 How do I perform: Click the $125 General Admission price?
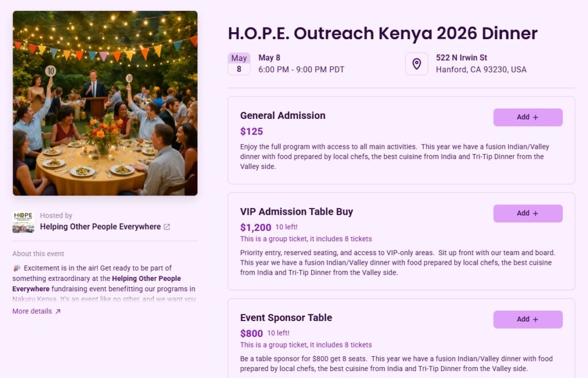pyautogui.click(x=252, y=132)
